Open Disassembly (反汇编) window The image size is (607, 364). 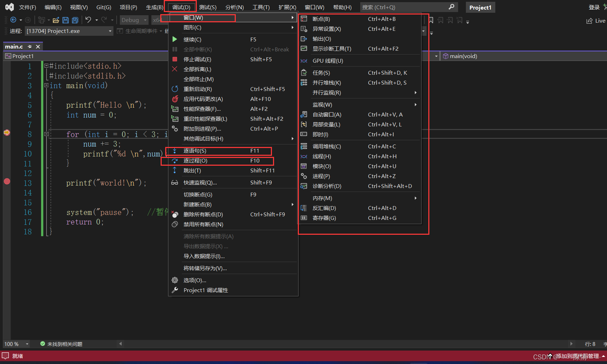click(360, 208)
